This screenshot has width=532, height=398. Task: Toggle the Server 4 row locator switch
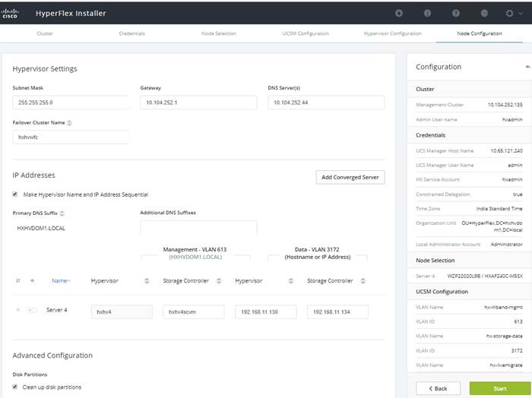pyautogui.click(x=32, y=310)
